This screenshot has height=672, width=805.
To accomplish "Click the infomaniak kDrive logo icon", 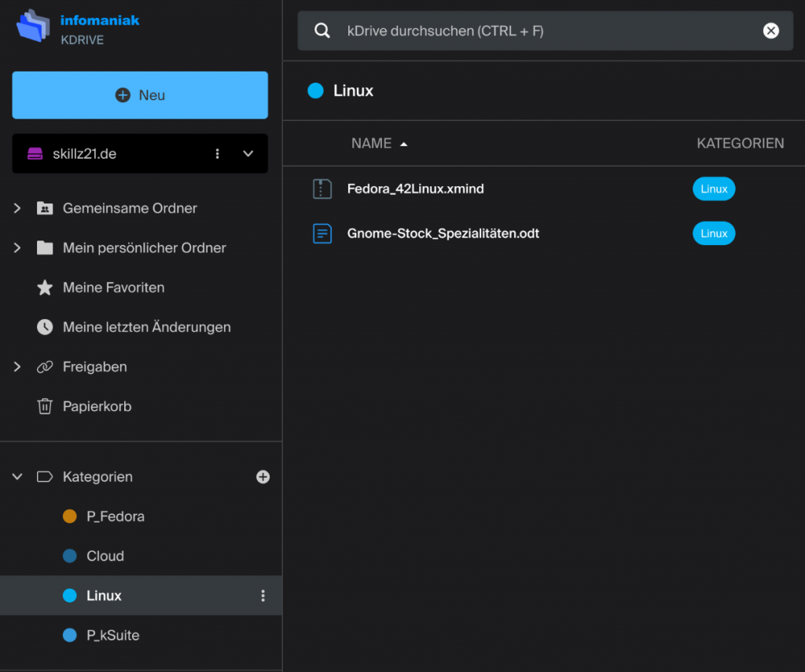I will (32, 26).
